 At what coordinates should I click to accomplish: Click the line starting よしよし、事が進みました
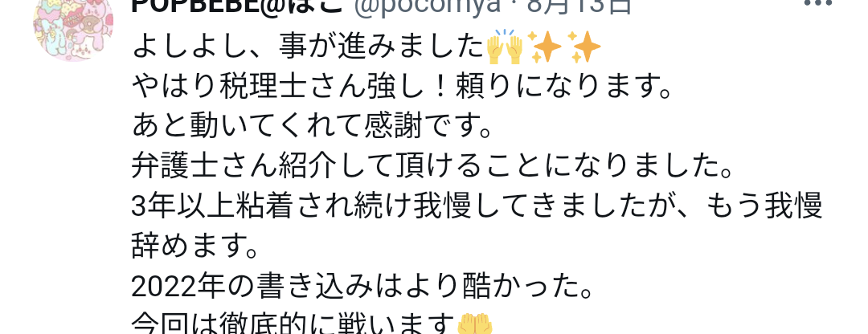366,47
